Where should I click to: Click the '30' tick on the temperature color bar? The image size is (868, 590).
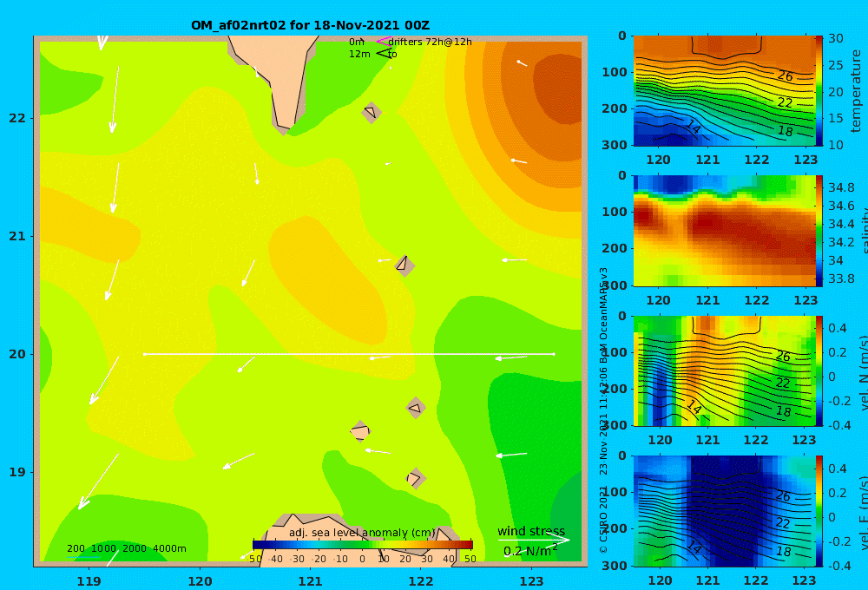coord(836,39)
